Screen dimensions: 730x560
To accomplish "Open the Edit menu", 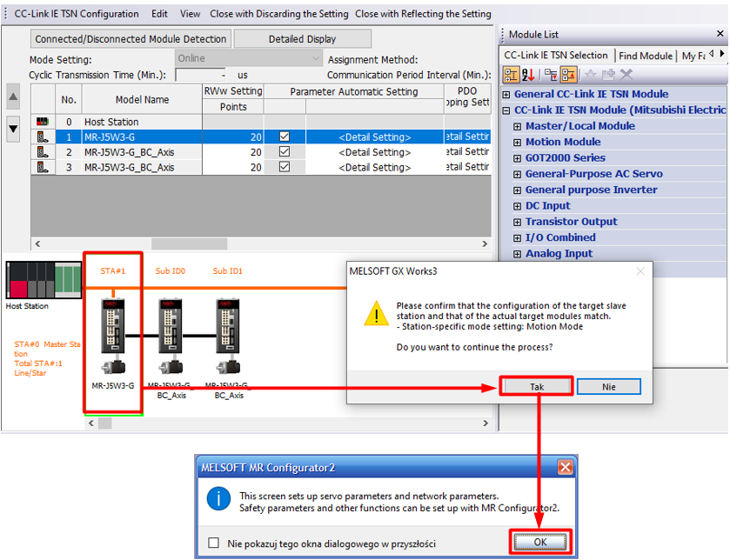I will click(x=159, y=14).
